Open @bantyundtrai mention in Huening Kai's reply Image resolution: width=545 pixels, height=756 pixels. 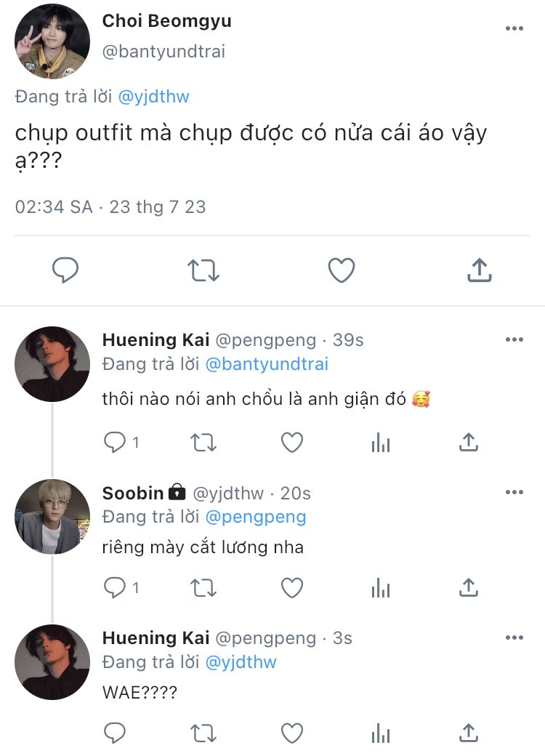267,364
